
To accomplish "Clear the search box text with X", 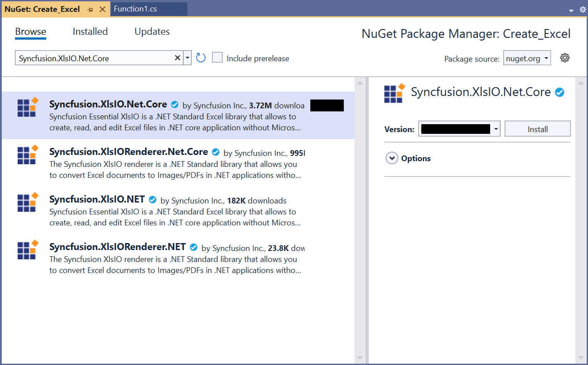I will [178, 58].
